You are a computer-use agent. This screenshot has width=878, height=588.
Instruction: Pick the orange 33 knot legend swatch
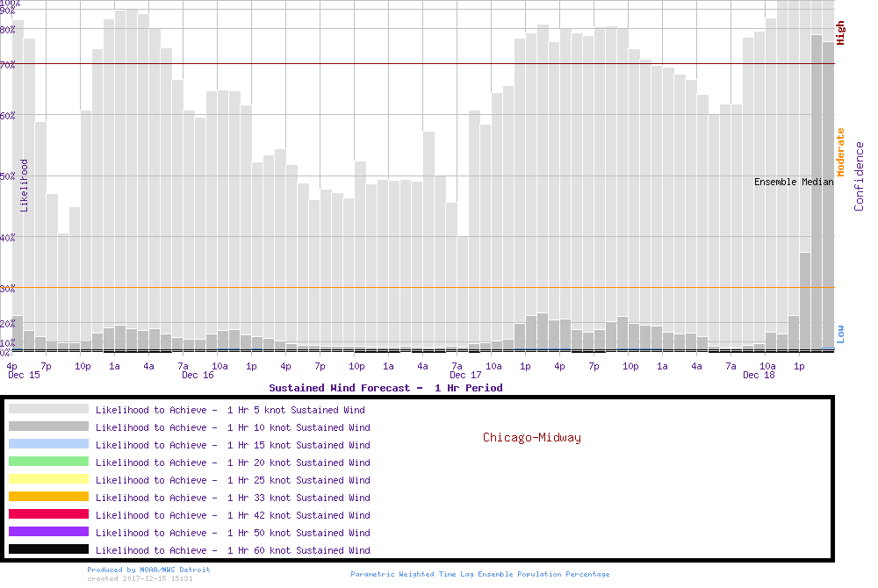[48, 497]
